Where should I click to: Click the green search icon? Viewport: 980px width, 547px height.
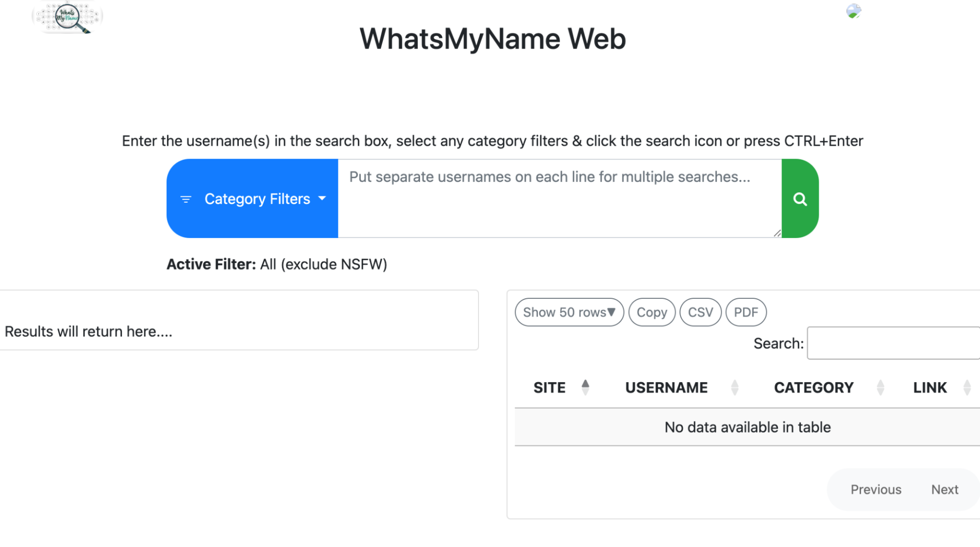click(x=799, y=199)
